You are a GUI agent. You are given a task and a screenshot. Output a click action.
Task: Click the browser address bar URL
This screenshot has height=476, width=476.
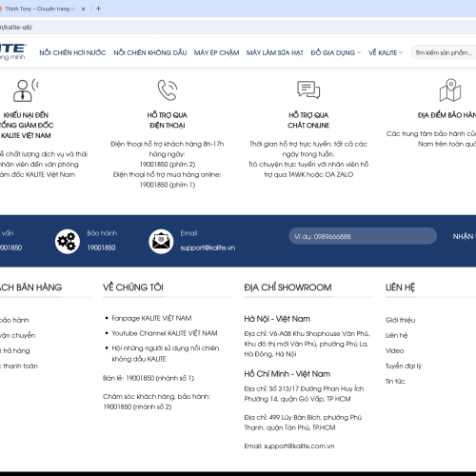(x=16, y=28)
